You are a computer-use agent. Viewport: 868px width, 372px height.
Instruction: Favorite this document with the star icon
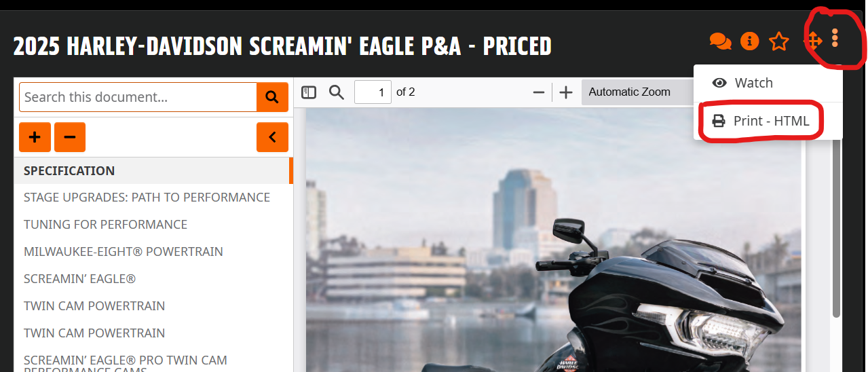coord(779,42)
